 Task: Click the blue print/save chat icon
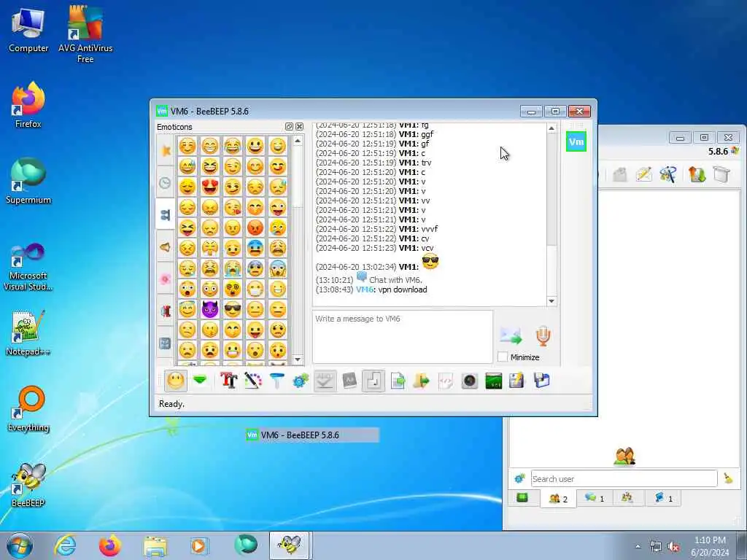pyautogui.click(x=542, y=381)
